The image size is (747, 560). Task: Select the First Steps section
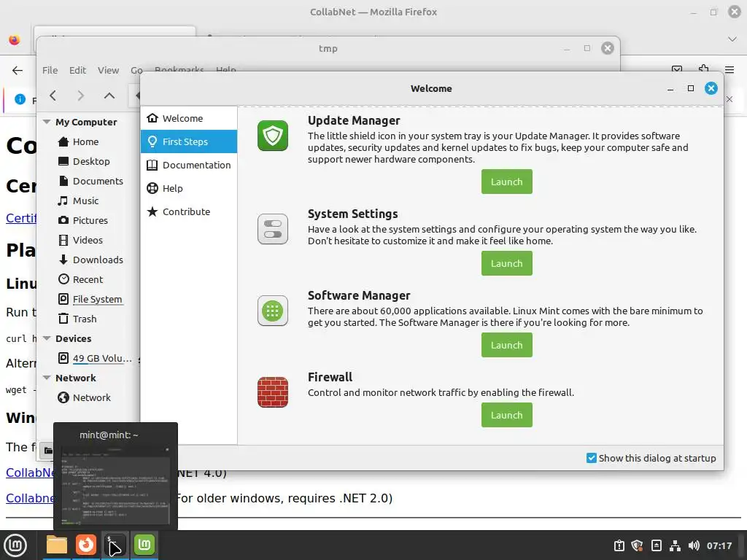pyautogui.click(x=189, y=141)
